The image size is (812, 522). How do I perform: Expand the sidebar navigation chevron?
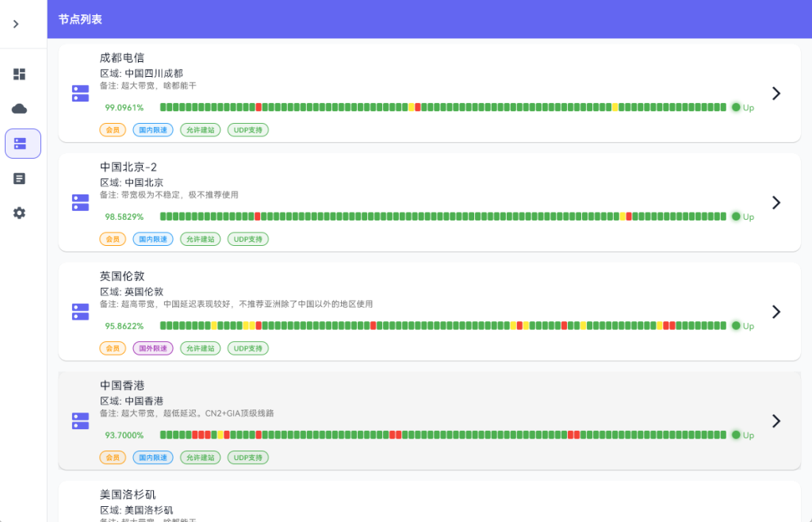(x=16, y=24)
